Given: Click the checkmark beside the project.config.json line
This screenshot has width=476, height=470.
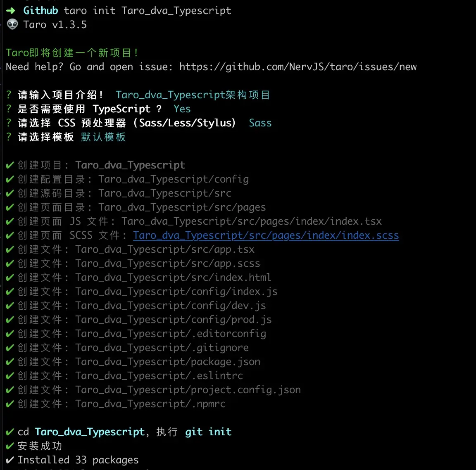Looking at the screenshot, I should [x=10, y=390].
